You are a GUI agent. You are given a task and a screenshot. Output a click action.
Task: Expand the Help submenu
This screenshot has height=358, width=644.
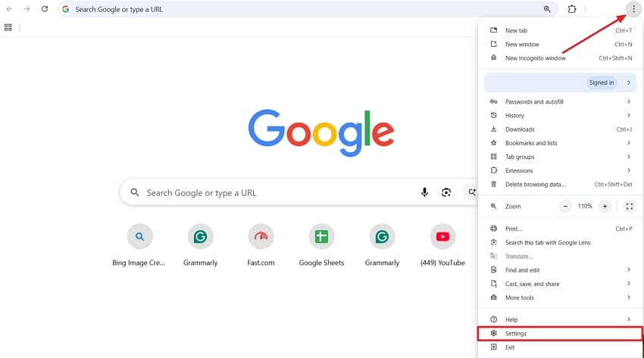[560, 319]
